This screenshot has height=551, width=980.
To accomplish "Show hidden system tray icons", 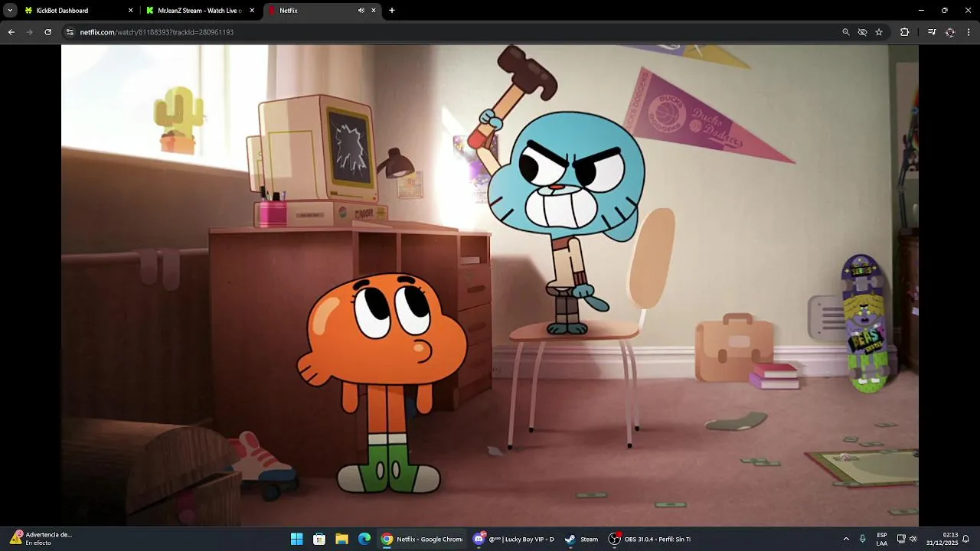I will pyautogui.click(x=846, y=539).
